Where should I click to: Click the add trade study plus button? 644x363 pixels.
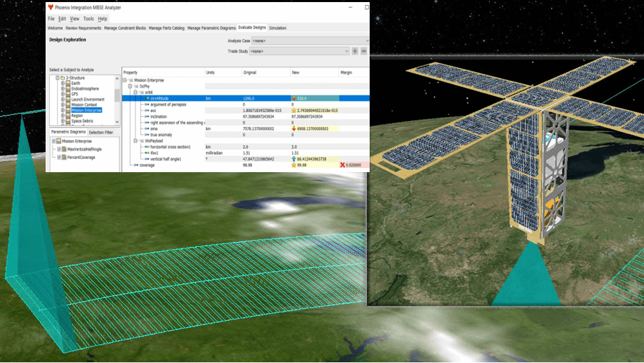tap(355, 51)
